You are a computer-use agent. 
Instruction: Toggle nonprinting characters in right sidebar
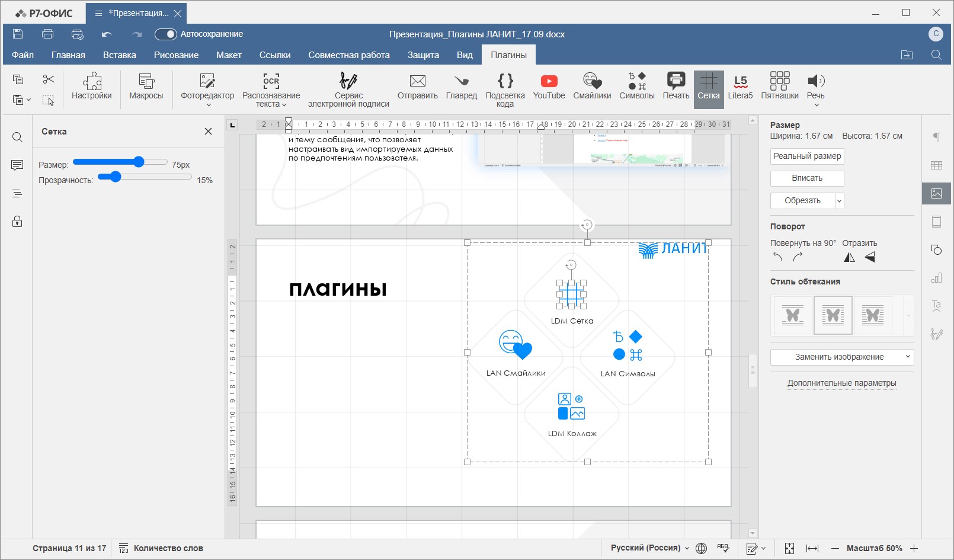tap(936, 137)
